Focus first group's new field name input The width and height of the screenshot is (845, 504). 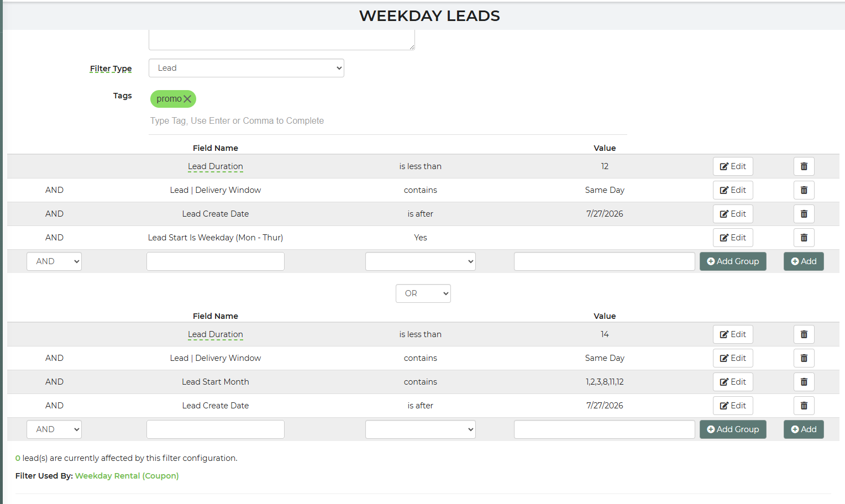click(216, 261)
